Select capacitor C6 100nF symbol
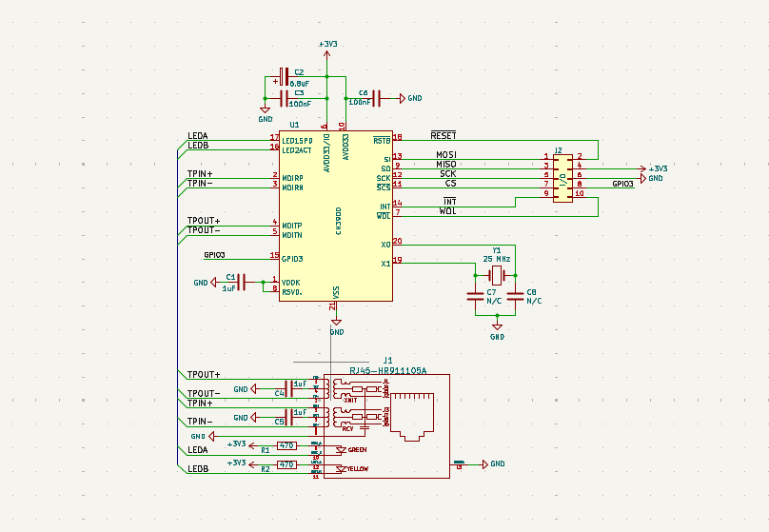Screen dimensions: 769x532 (376, 97)
